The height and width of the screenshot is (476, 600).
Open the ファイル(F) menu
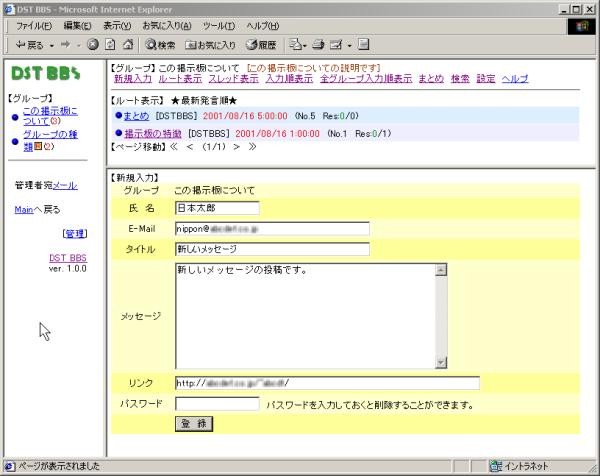tap(34, 24)
